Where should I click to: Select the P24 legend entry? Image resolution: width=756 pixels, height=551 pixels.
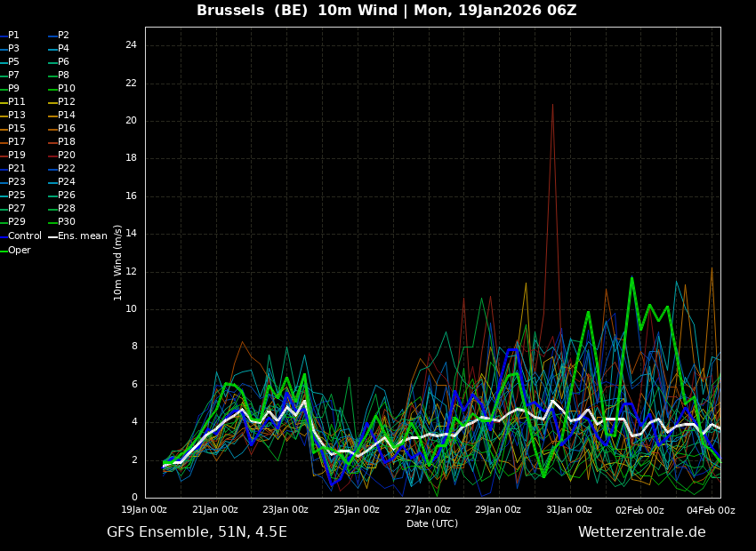pos(67,182)
